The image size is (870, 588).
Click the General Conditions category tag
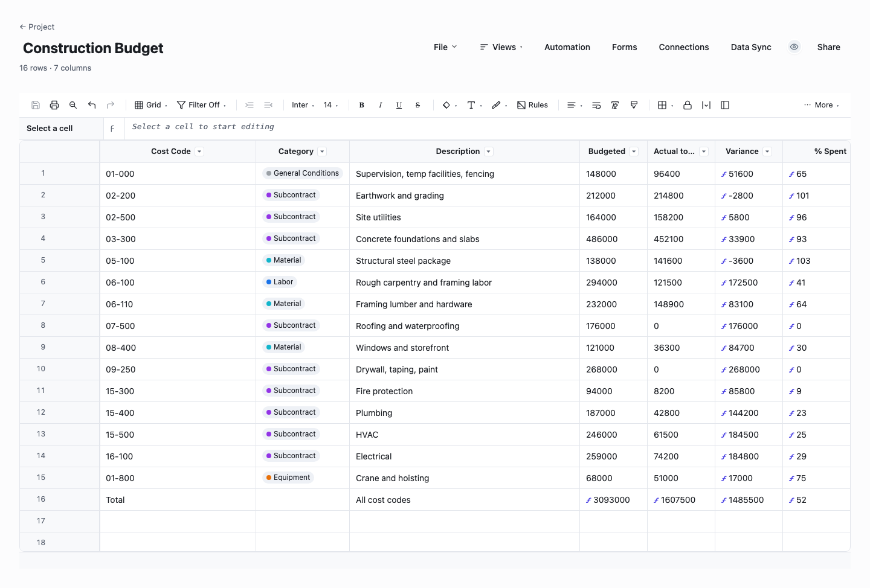click(x=303, y=173)
